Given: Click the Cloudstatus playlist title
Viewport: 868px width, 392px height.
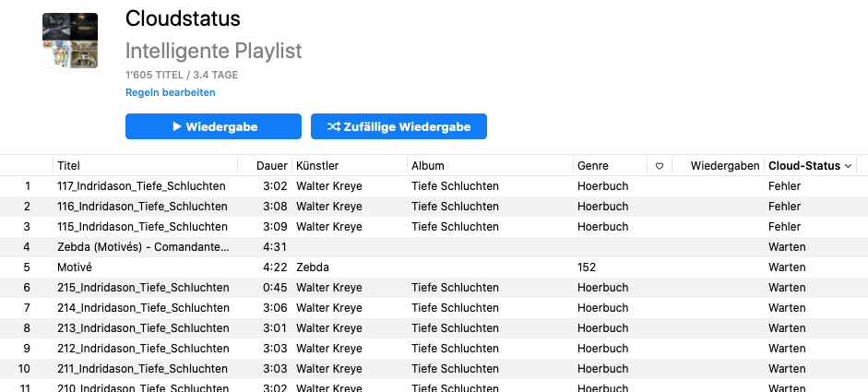Looking at the screenshot, I should tap(183, 20).
